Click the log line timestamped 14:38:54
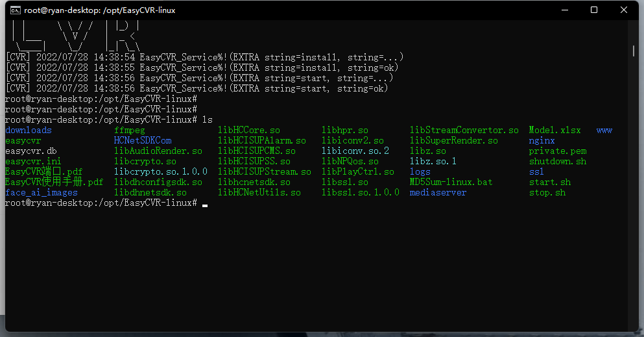This screenshot has height=337, width=644. 204,57
